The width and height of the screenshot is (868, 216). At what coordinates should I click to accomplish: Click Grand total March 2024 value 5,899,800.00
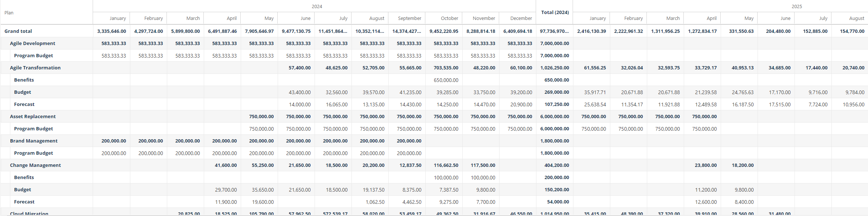click(186, 31)
